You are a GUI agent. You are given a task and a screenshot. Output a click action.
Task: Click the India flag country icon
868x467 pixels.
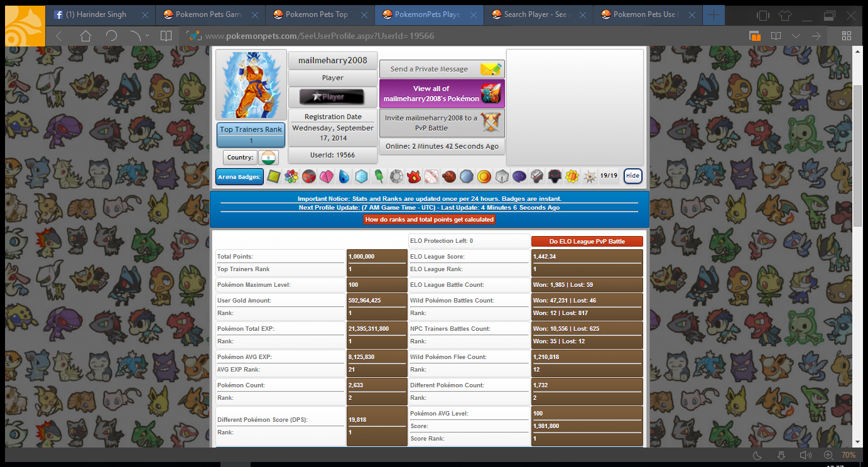point(268,158)
